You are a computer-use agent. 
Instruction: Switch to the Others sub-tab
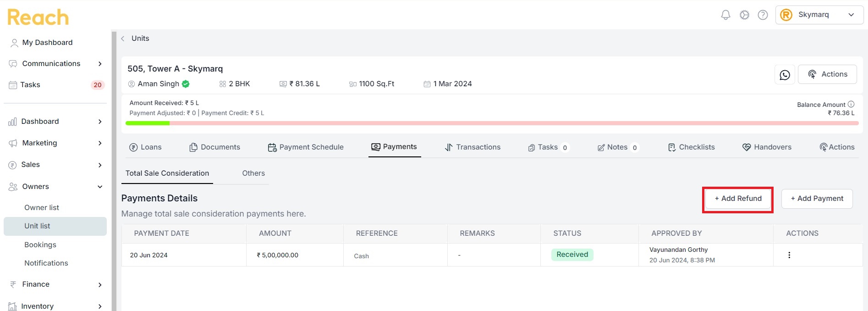click(253, 173)
